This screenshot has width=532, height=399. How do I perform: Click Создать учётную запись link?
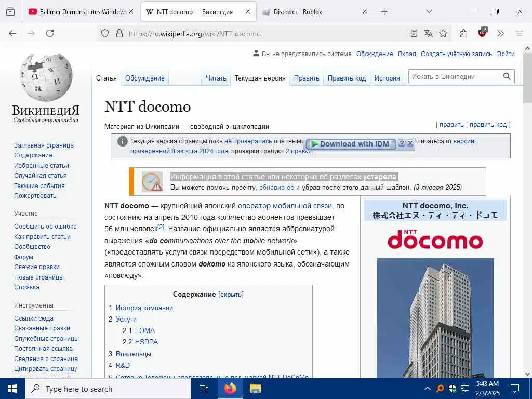456,54
